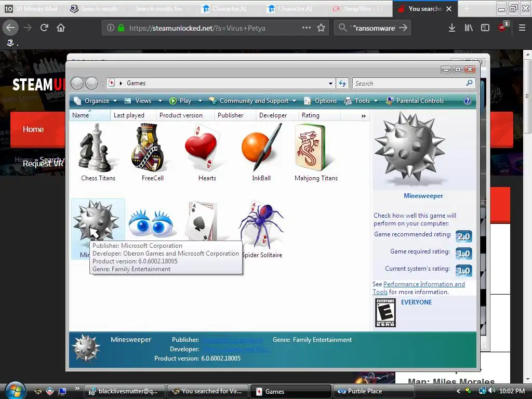Viewport: 532px width, 399px height.
Task: Select the Solitaire ace of spades icon
Action: [x=203, y=220]
